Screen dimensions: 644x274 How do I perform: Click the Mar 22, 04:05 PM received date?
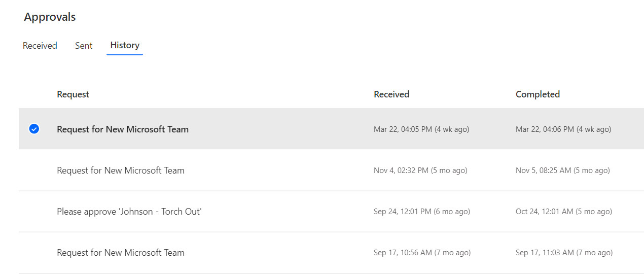[421, 129]
